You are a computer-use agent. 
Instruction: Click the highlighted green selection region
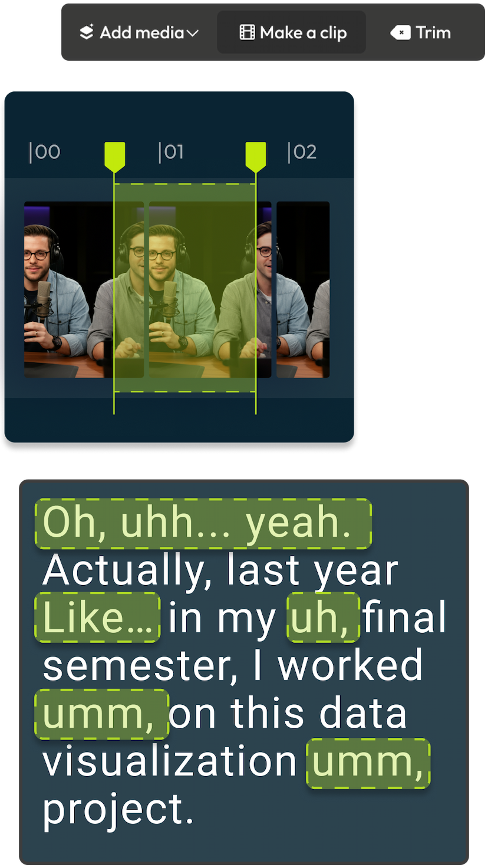pos(185,288)
